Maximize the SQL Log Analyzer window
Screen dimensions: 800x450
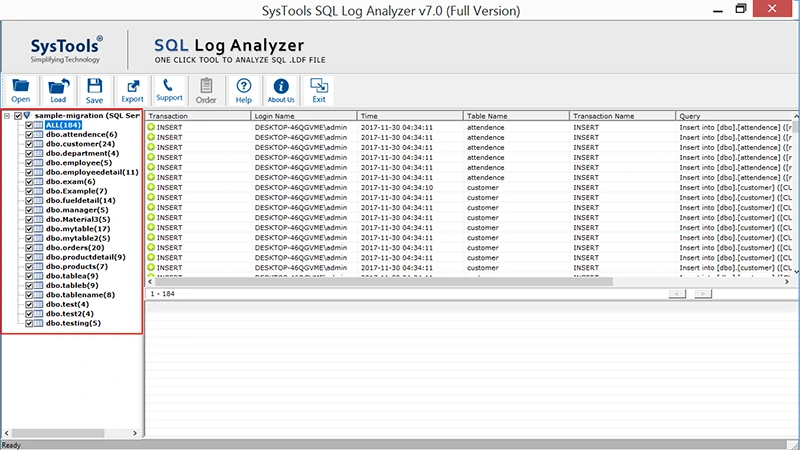click(741, 9)
